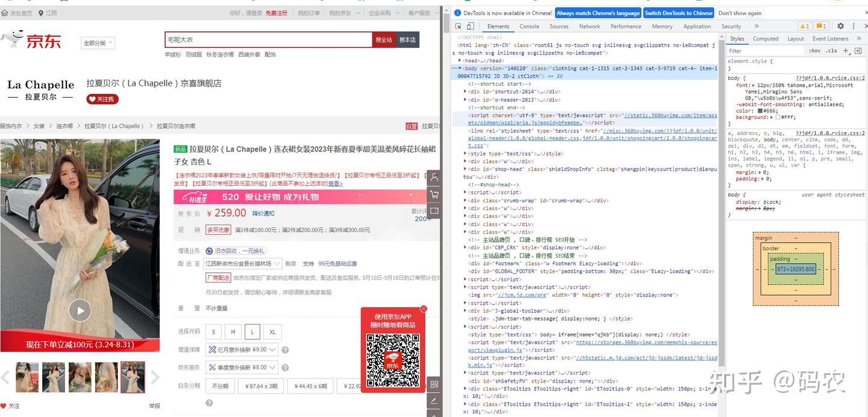The width and height of the screenshot is (868, 417).
Task: Select size S
Action: click(213, 332)
